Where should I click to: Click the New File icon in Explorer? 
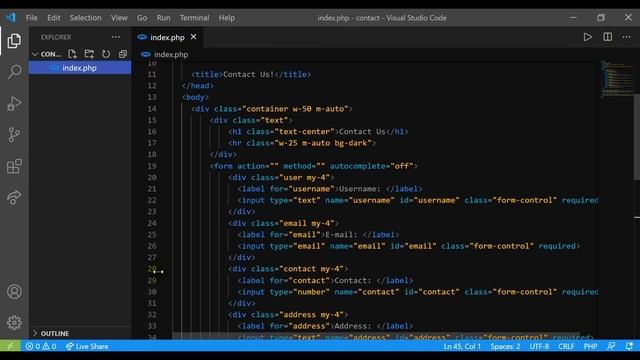[72, 54]
